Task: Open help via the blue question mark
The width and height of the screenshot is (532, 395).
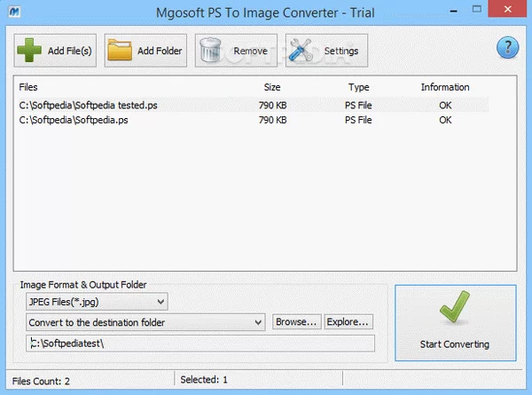Action: (x=506, y=46)
